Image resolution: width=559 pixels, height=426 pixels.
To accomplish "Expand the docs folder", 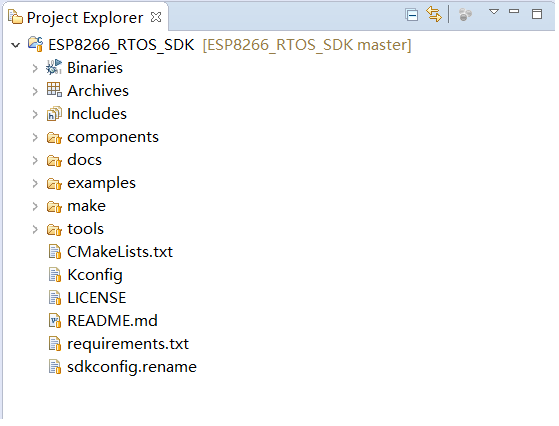I will (35, 160).
